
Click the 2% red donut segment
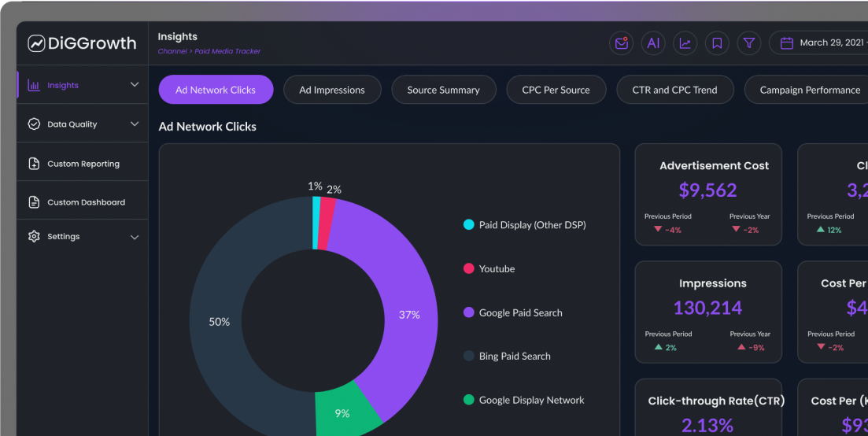(x=327, y=224)
